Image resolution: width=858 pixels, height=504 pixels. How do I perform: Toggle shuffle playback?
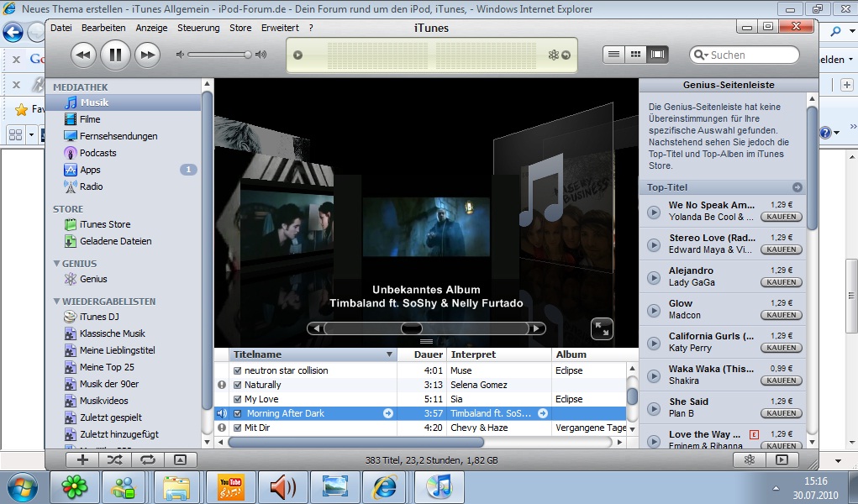click(x=115, y=459)
